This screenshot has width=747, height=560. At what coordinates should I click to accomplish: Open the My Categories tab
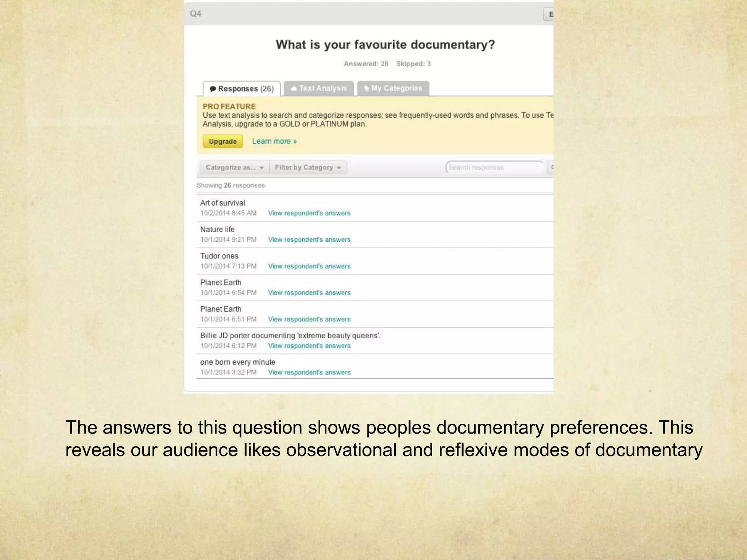click(x=393, y=88)
